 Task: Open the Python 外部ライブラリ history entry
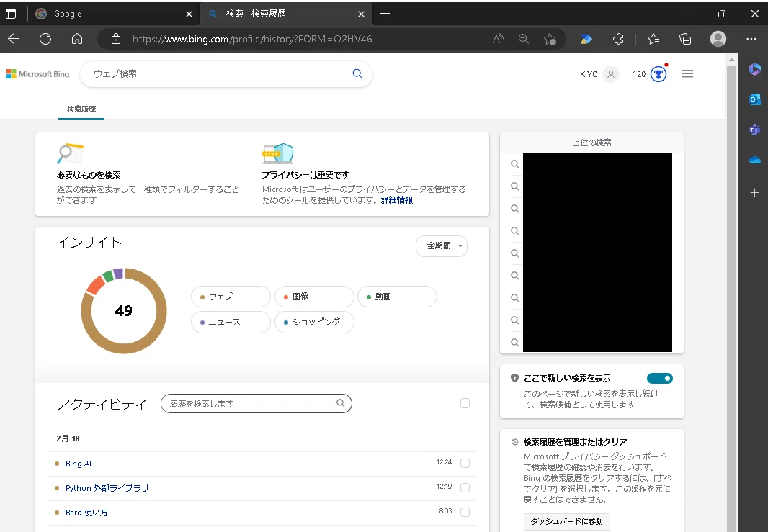point(107,488)
